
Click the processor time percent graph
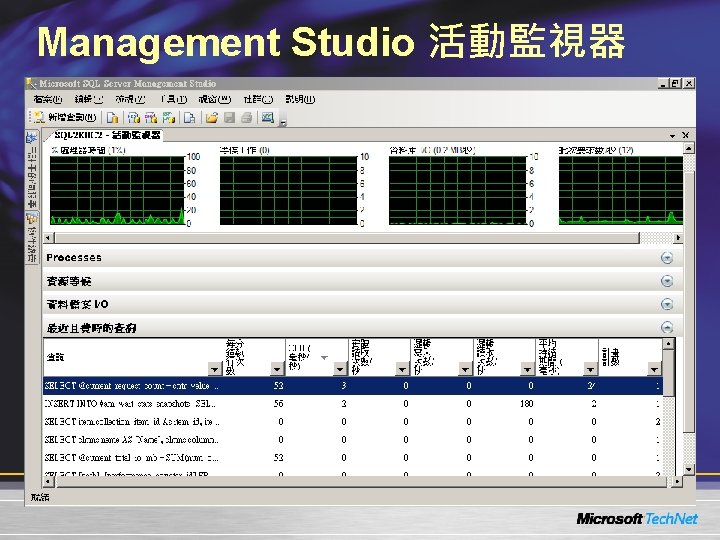coord(117,190)
